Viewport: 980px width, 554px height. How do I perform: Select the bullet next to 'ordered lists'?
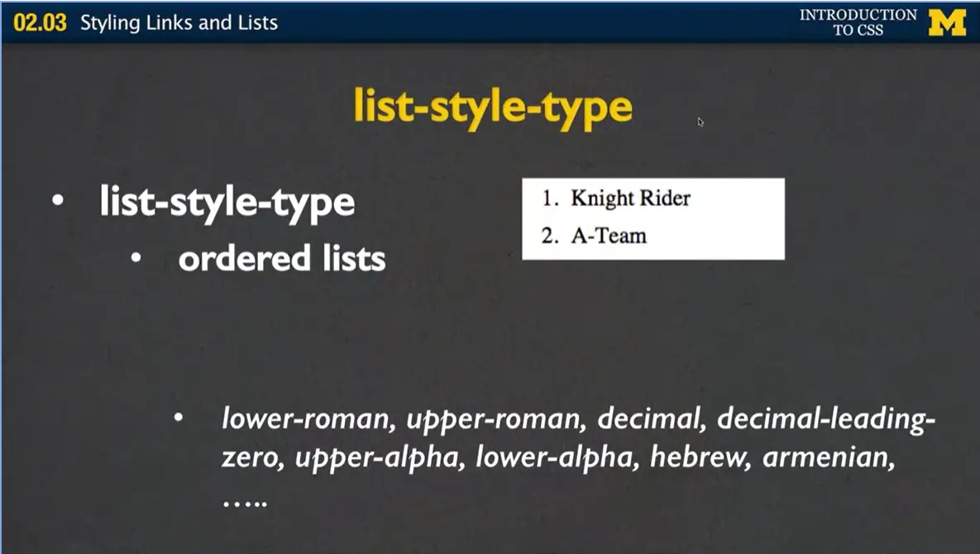136,257
